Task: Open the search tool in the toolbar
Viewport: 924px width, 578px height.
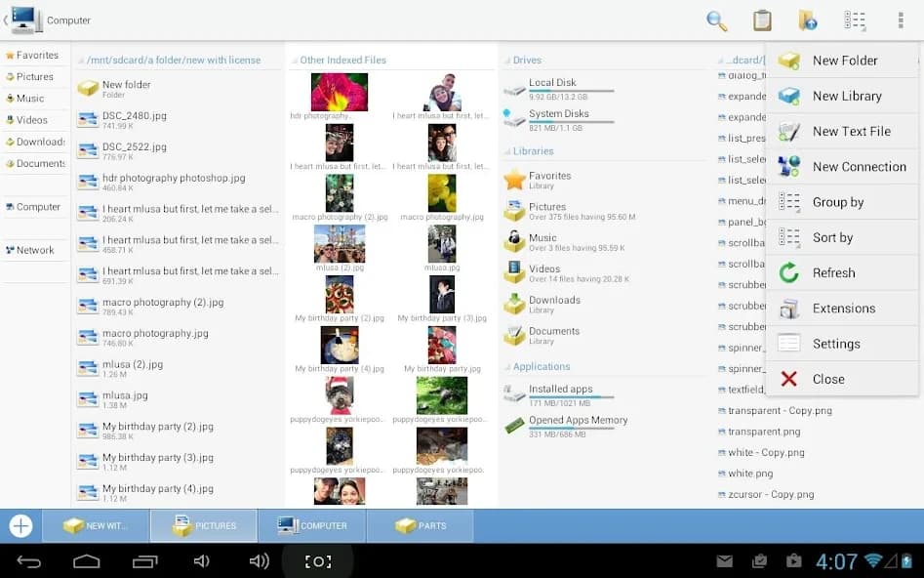Action: click(715, 20)
